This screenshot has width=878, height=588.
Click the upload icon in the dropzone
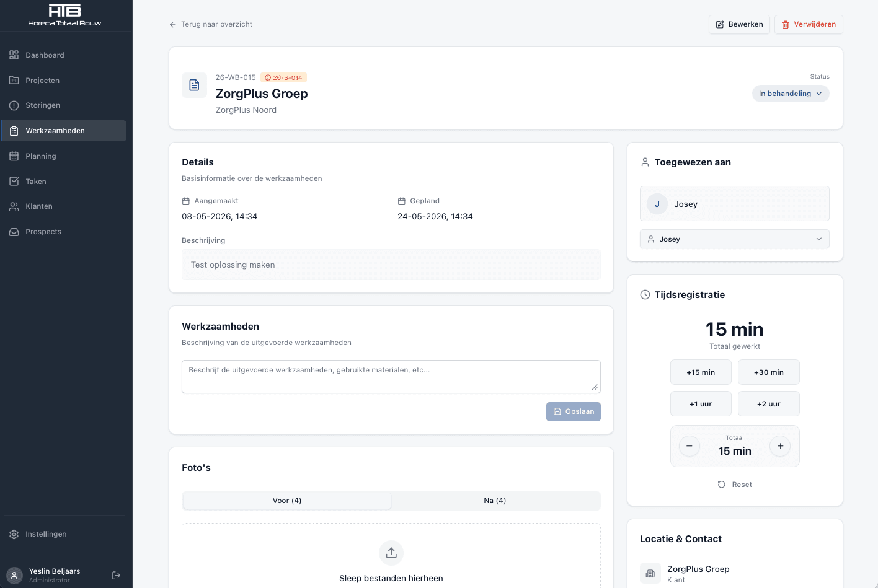click(391, 553)
